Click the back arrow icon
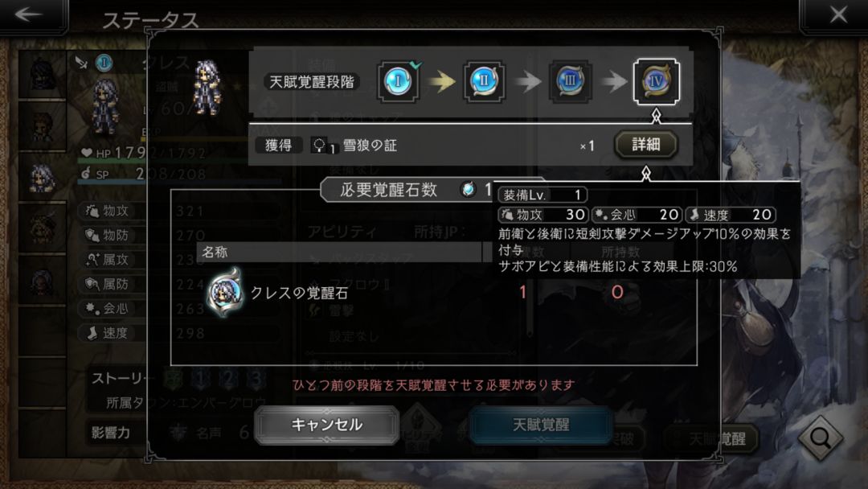 [x=29, y=14]
